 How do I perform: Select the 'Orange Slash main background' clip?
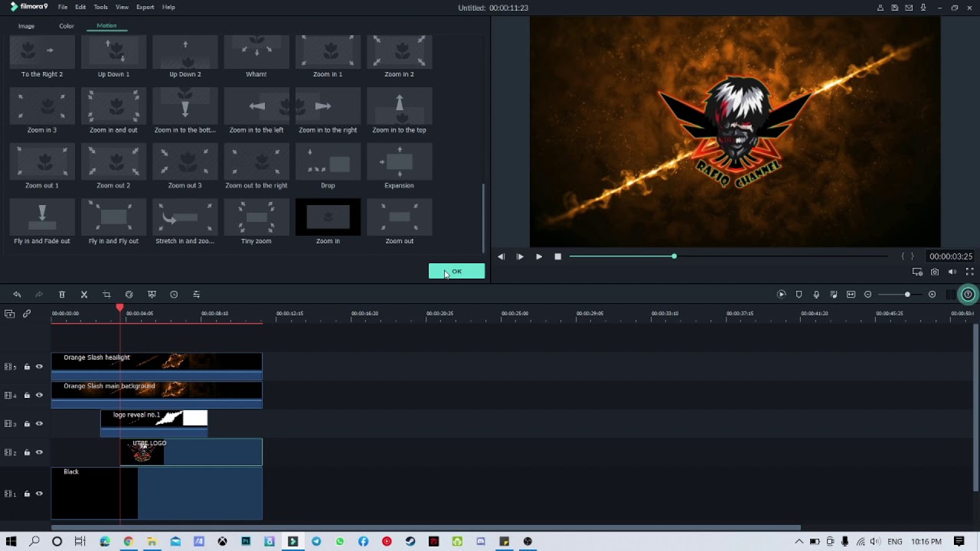(157, 394)
